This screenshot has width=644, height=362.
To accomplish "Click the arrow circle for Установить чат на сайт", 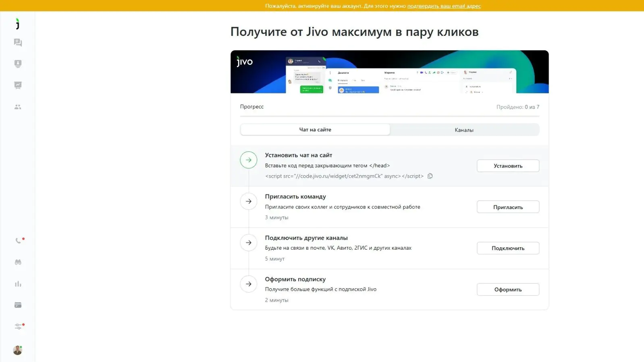I will pyautogui.click(x=249, y=160).
